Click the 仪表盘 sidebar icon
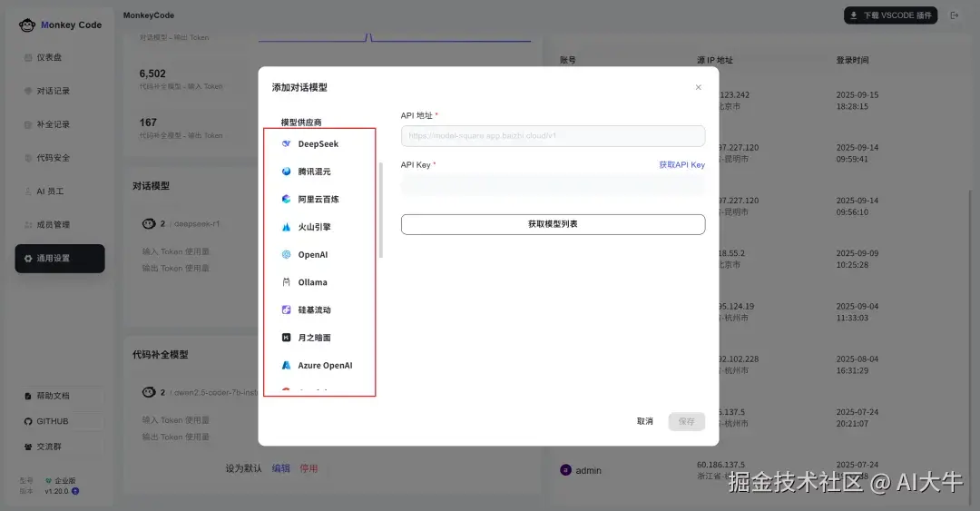This screenshot has width=980, height=511. (x=28, y=57)
